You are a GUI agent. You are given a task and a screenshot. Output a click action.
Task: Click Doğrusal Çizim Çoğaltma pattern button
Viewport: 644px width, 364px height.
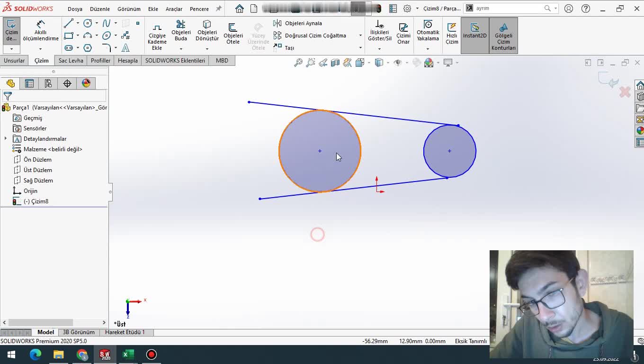pos(310,36)
